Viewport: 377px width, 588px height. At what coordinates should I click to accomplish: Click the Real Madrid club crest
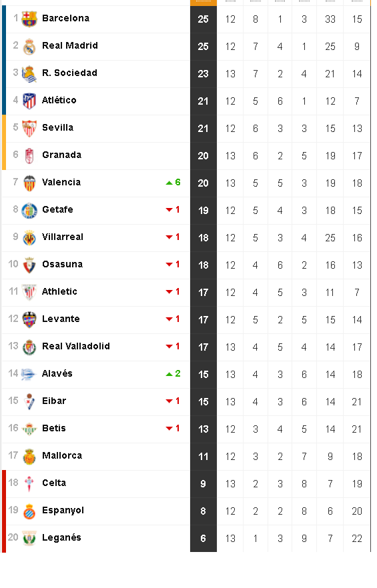pos(29,47)
